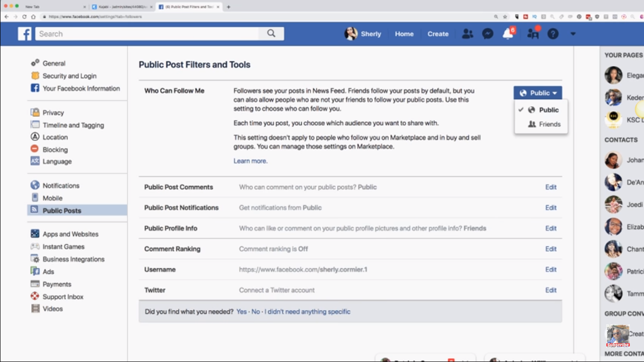Image resolution: width=644 pixels, height=362 pixels.
Task: Expand the account menu arrow in header
Action: tap(573, 34)
